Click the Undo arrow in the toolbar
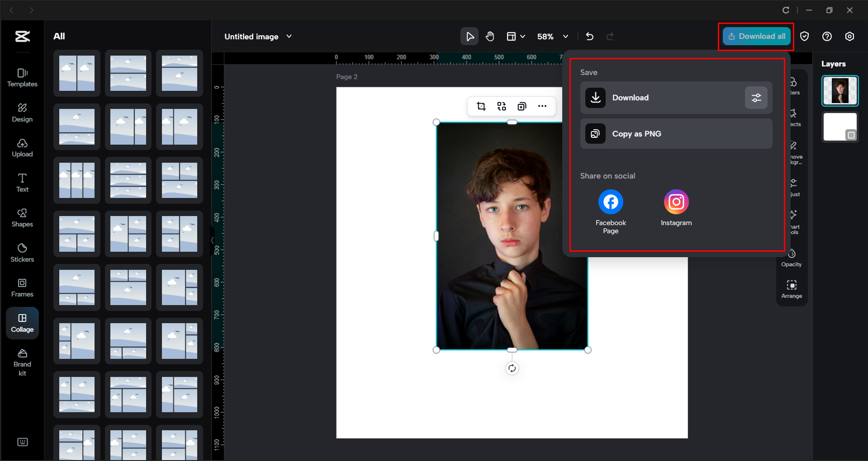This screenshot has width=868, height=461. click(589, 36)
